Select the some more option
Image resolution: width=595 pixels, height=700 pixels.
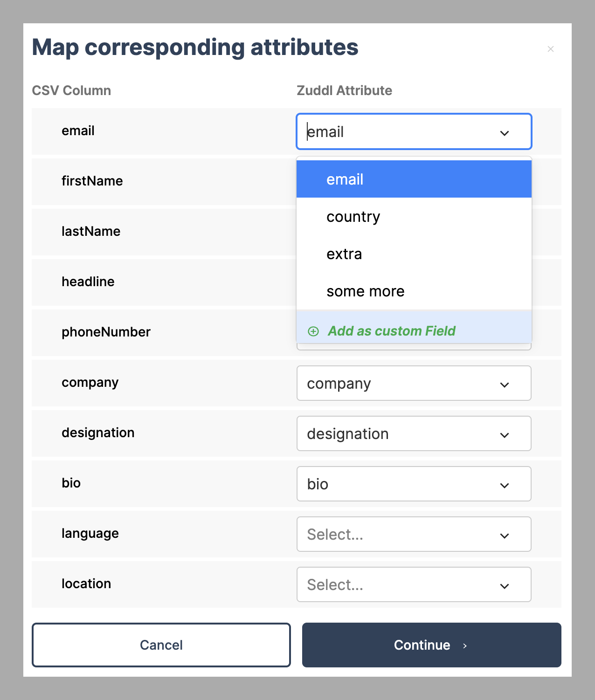414,291
